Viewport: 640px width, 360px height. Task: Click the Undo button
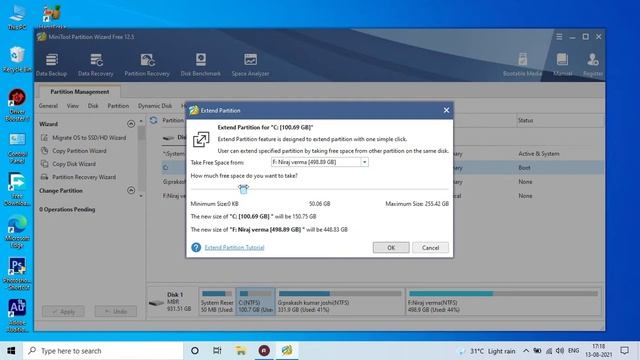(x=116, y=311)
